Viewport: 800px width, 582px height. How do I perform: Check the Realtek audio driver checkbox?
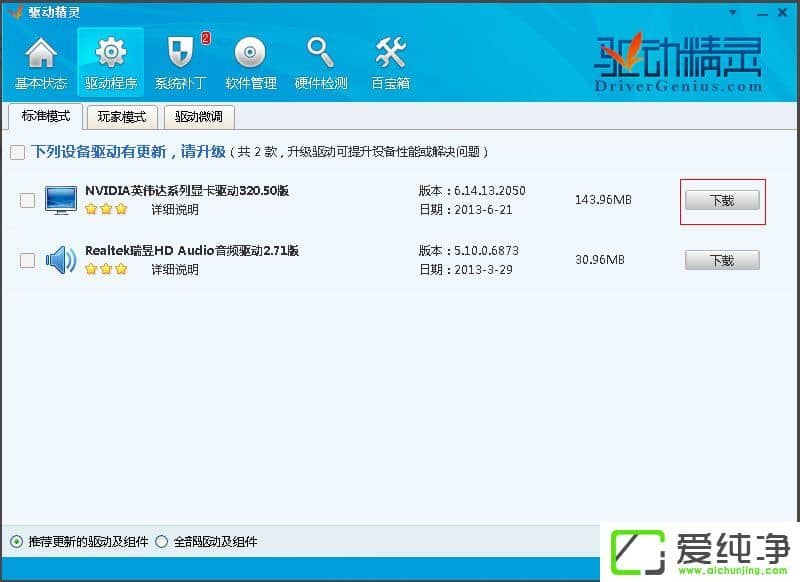tap(27, 259)
